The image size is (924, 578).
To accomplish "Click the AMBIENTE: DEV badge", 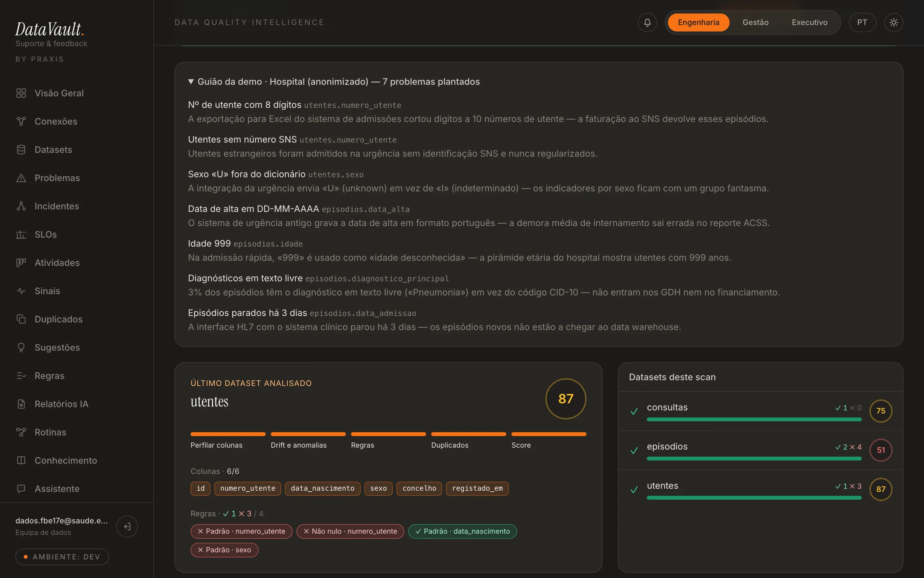I will coord(62,557).
